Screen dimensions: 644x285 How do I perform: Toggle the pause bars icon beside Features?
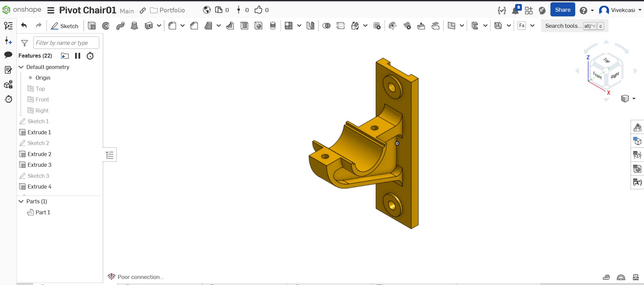(x=78, y=56)
